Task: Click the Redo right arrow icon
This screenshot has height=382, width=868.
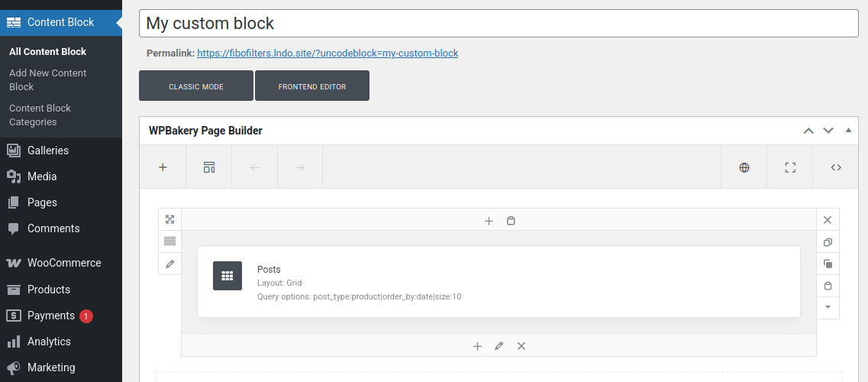Action: [x=300, y=167]
